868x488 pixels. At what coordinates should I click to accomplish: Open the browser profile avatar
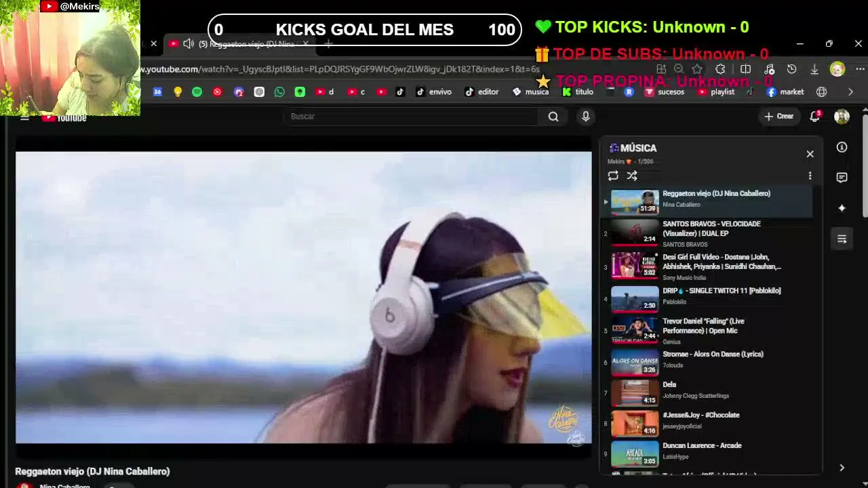(837, 69)
